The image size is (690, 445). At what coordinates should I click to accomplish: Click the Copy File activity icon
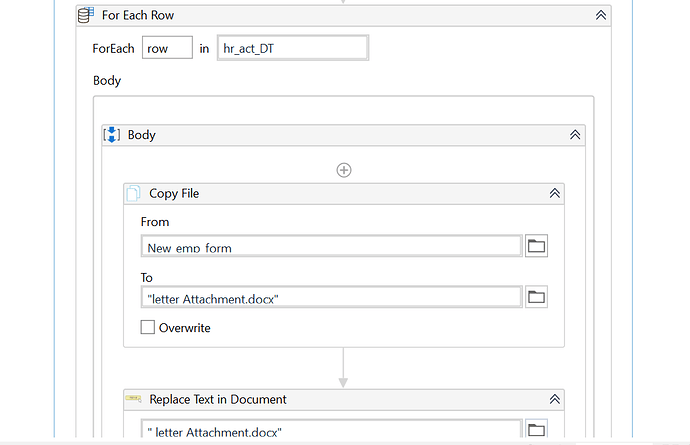click(133, 194)
